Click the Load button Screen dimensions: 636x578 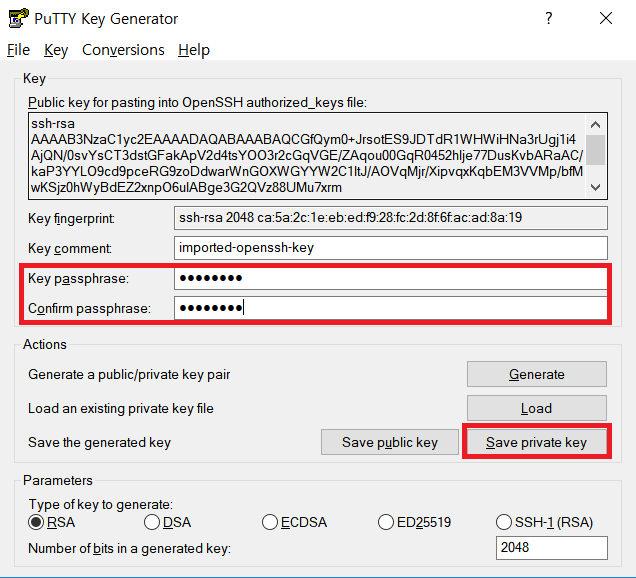(537, 408)
